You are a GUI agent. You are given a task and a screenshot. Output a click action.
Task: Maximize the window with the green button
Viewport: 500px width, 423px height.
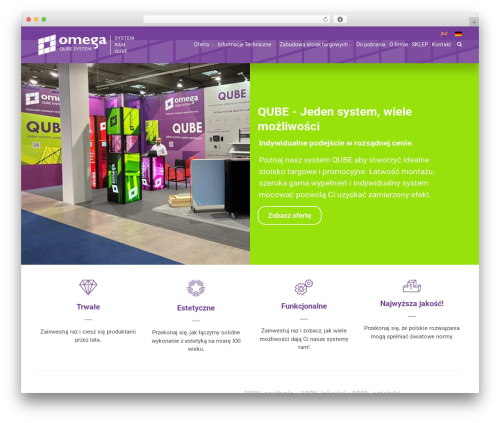coord(44,19)
